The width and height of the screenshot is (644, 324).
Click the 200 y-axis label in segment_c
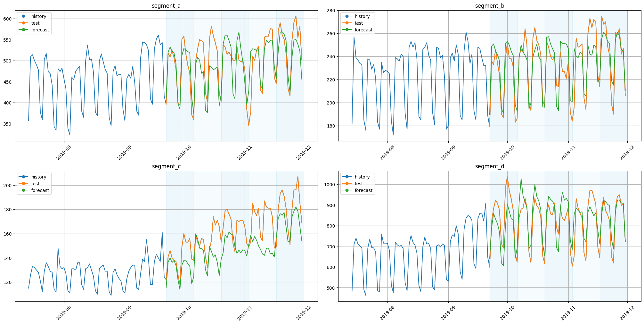pos(8,186)
